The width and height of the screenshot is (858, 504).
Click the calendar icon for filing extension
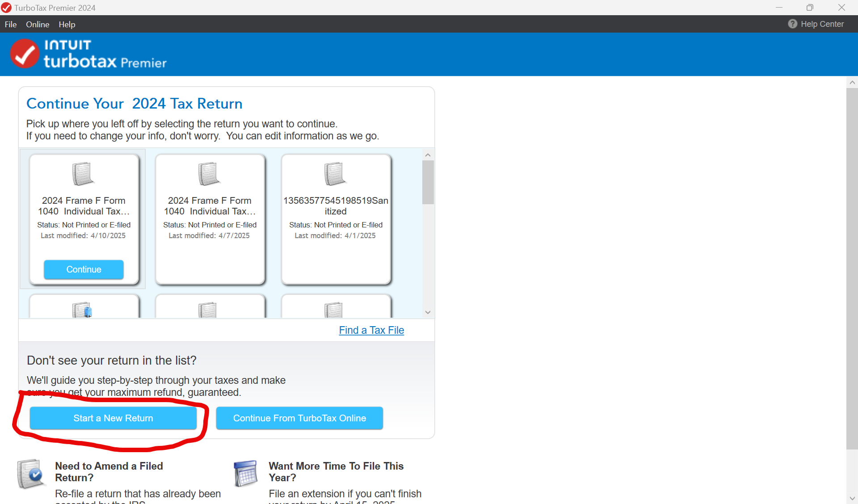[x=246, y=474]
